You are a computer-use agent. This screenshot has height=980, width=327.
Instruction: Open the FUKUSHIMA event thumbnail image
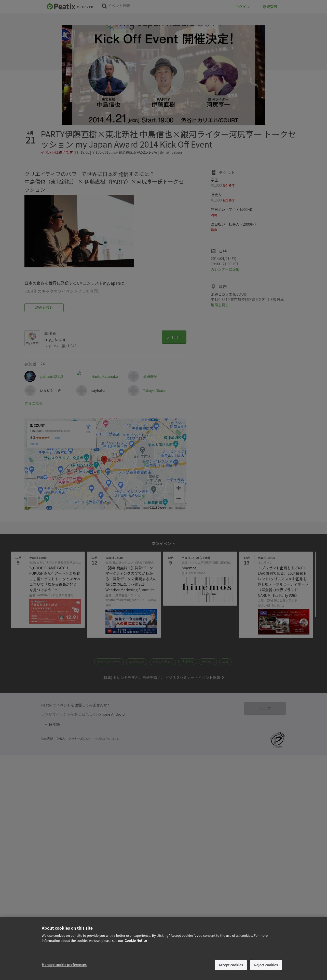[x=55, y=611]
